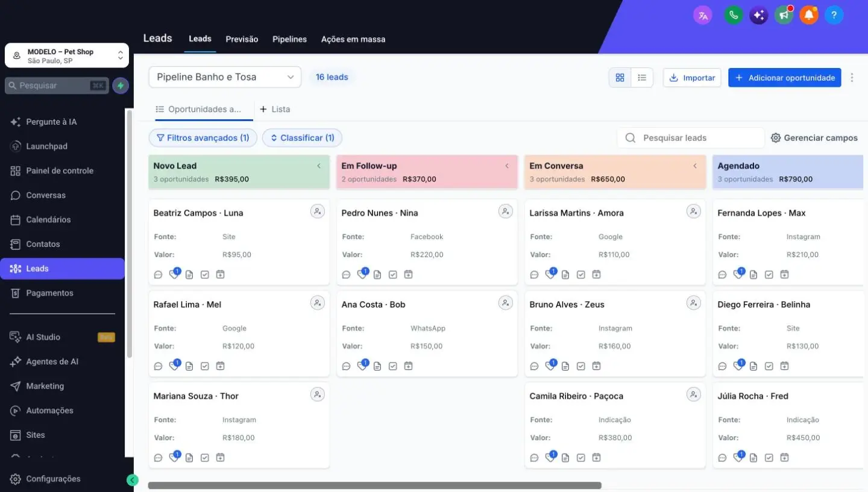Switch to the Pipelines tab

(289, 39)
